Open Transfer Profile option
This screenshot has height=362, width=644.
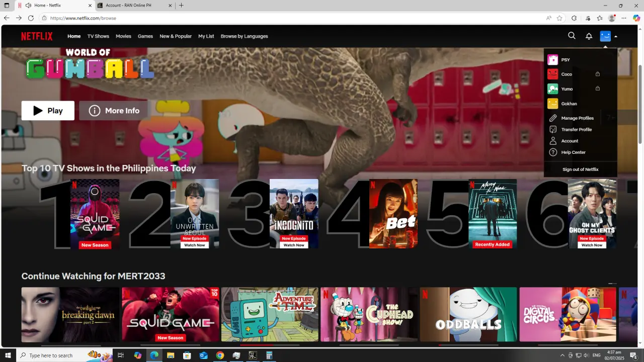576,130
